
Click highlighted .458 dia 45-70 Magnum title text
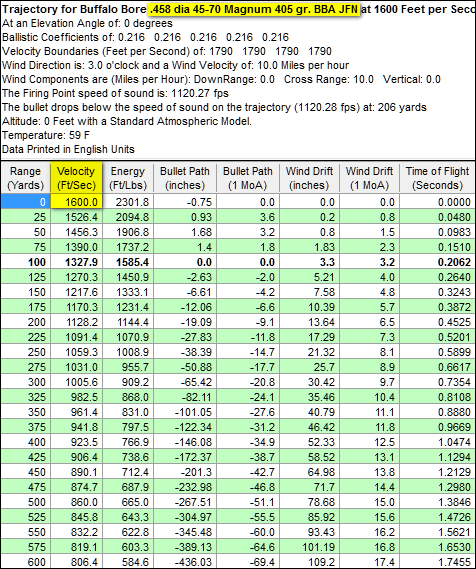click(x=254, y=9)
